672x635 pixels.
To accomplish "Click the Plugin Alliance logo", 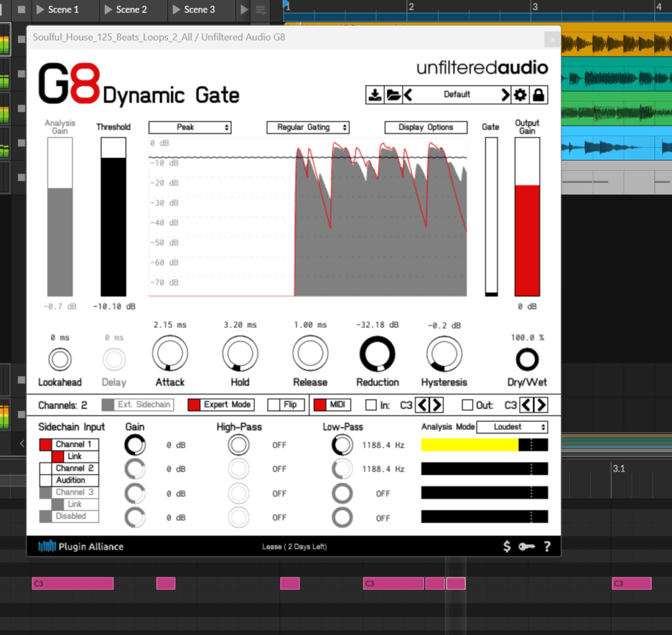I will [x=81, y=546].
